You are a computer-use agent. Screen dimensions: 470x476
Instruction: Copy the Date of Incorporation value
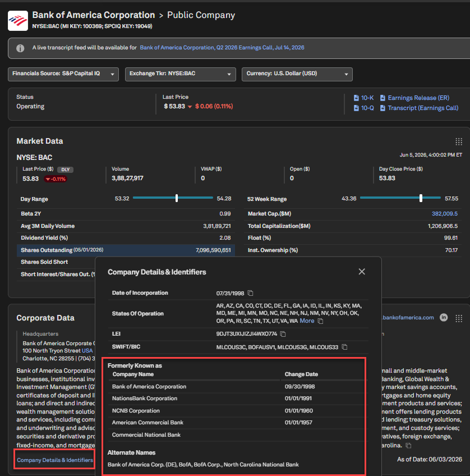[250, 293]
